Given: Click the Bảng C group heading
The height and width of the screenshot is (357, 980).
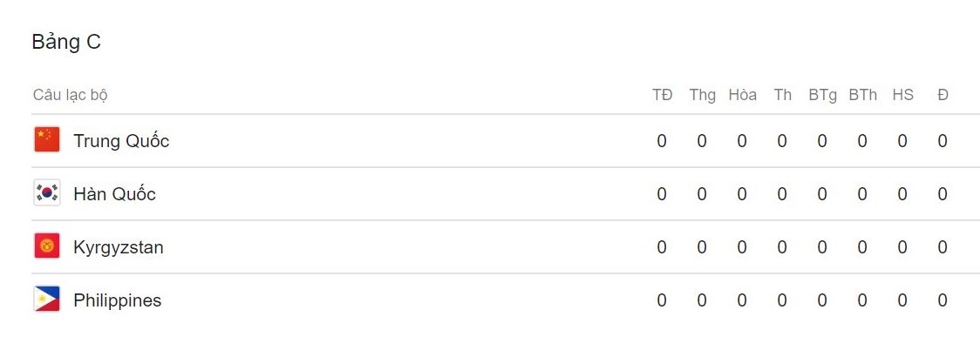Looking at the screenshot, I should 66,42.
